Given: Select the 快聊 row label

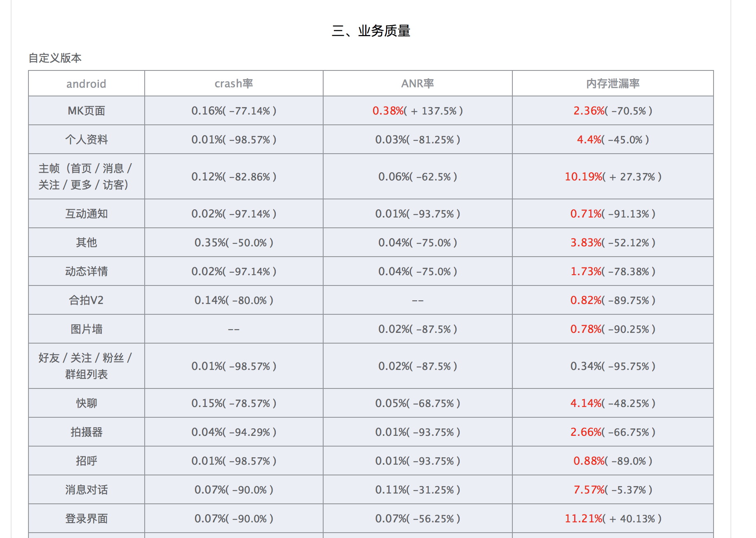Looking at the screenshot, I should click(86, 403).
